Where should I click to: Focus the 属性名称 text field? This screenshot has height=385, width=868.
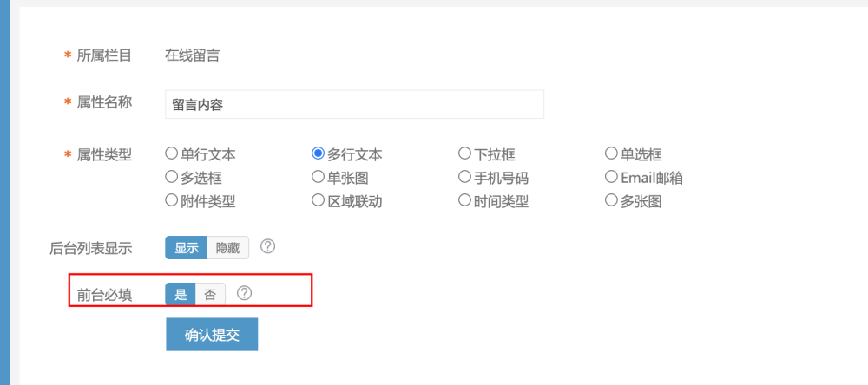(354, 104)
